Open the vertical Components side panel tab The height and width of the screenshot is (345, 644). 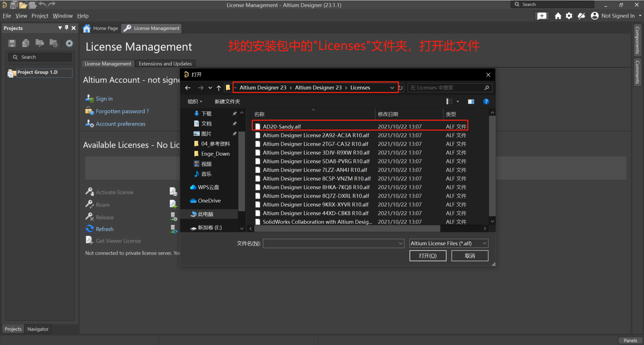pyautogui.click(x=637, y=40)
